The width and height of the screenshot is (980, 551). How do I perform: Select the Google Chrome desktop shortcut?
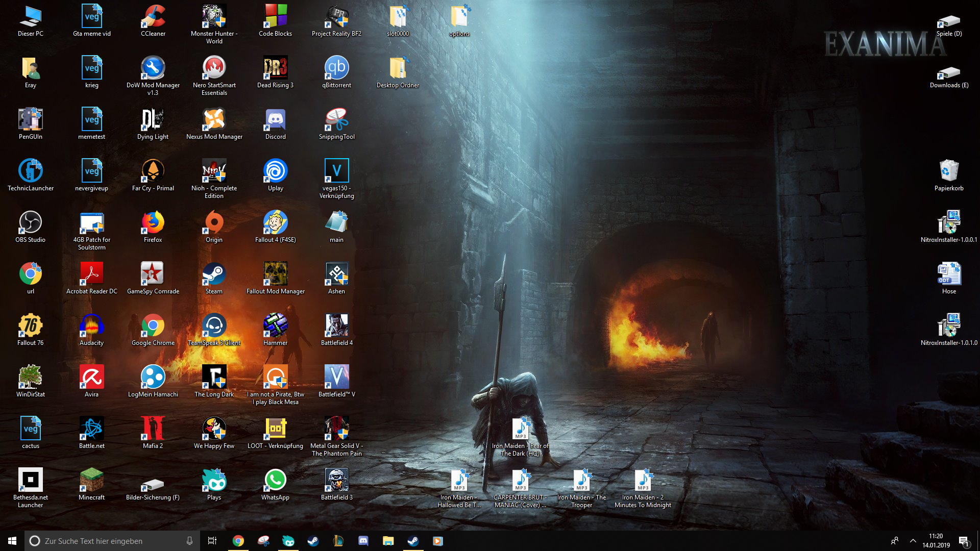(x=153, y=330)
